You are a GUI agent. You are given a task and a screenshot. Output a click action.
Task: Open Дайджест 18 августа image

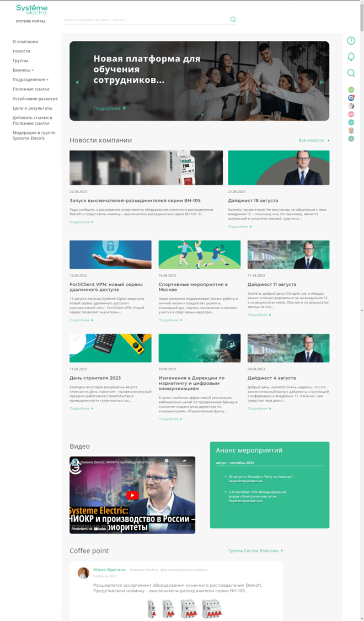click(x=279, y=167)
